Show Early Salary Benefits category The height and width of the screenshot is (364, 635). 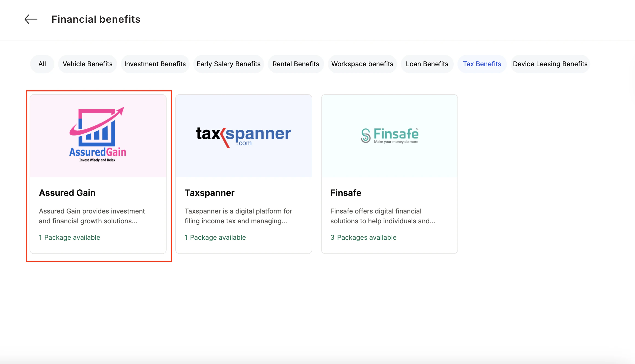(x=228, y=64)
